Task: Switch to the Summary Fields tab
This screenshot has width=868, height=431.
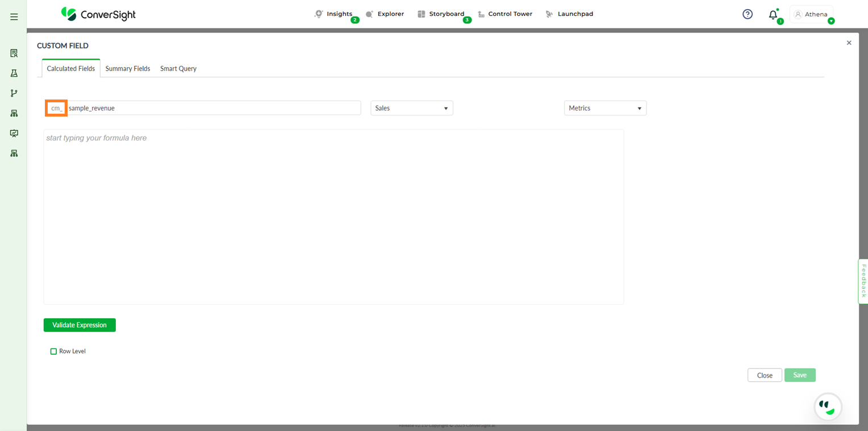Action: [x=128, y=69]
